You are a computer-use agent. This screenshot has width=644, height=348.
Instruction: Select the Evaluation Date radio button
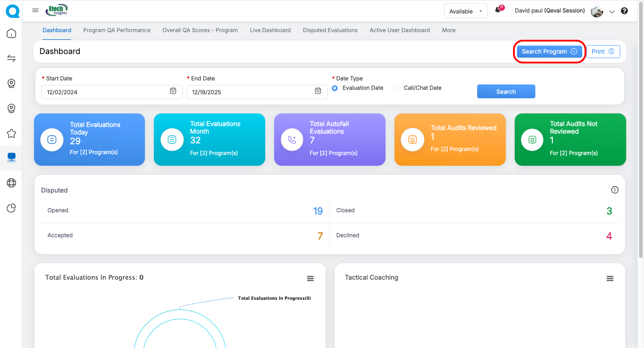pyautogui.click(x=335, y=88)
